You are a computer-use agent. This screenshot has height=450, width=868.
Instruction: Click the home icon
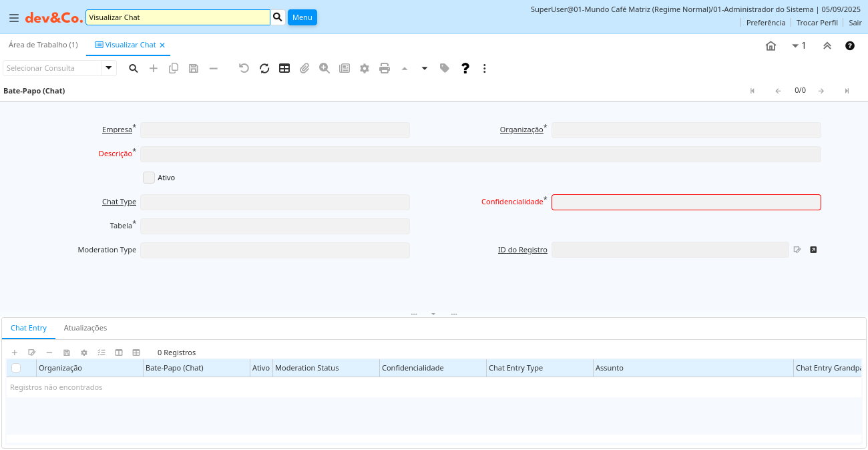[771, 46]
